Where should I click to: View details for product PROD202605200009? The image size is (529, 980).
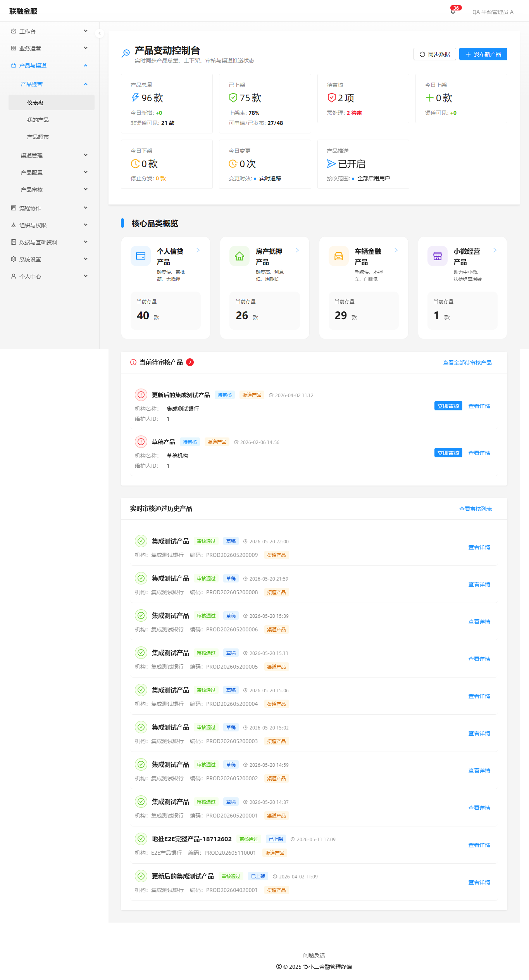point(479,547)
